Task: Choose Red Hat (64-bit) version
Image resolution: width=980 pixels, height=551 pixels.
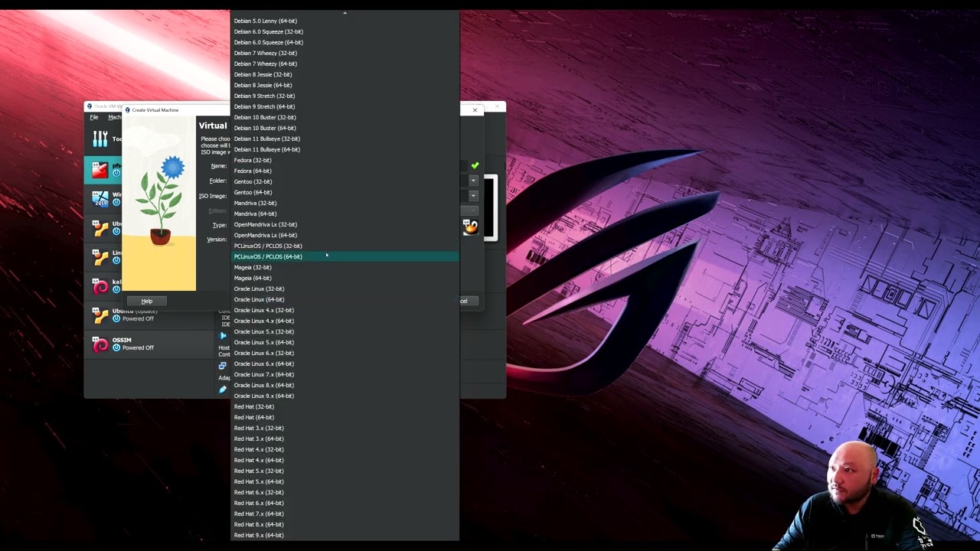Action: pyautogui.click(x=345, y=417)
